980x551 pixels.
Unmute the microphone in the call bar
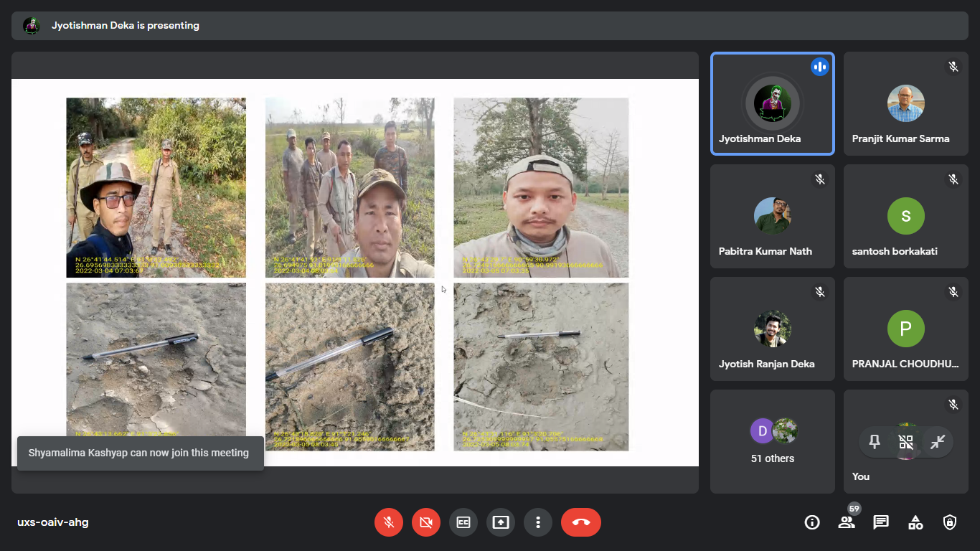[389, 522]
